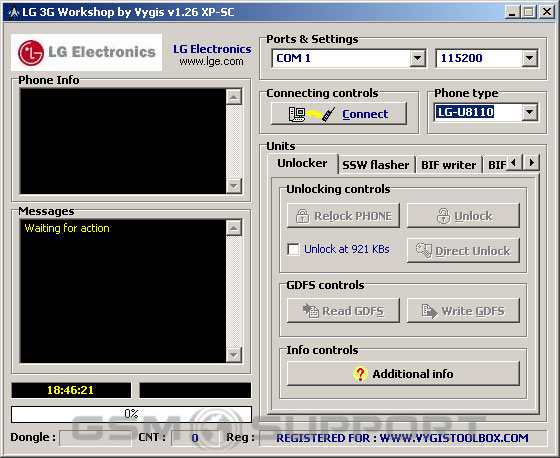560x458 pixels.
Task: Click the 0% progress bar
Action: [131, 414]
